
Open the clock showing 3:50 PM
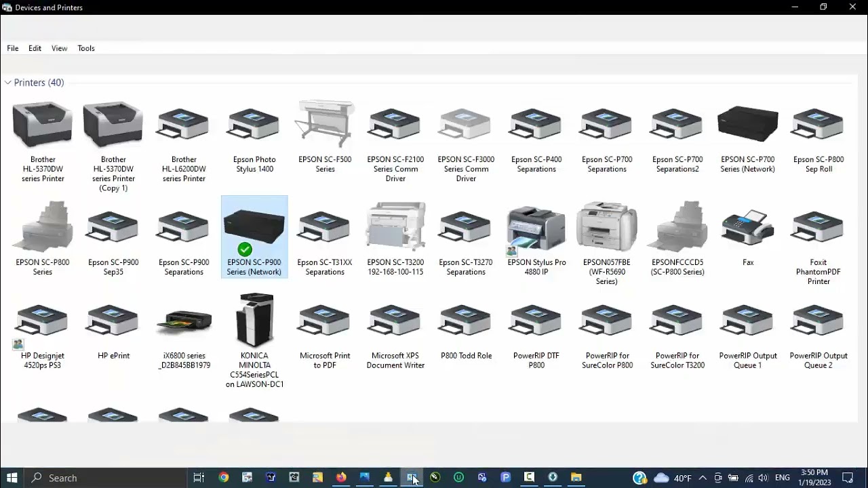(x=814, y=478)
